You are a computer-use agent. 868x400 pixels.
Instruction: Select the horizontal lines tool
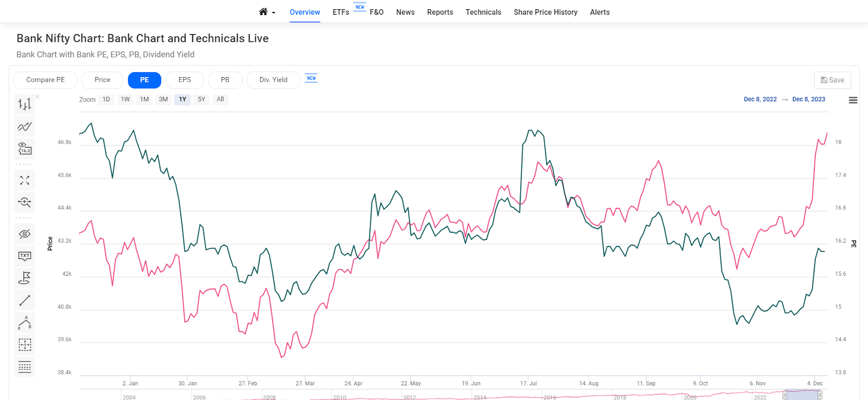click(x=24, y=367)
